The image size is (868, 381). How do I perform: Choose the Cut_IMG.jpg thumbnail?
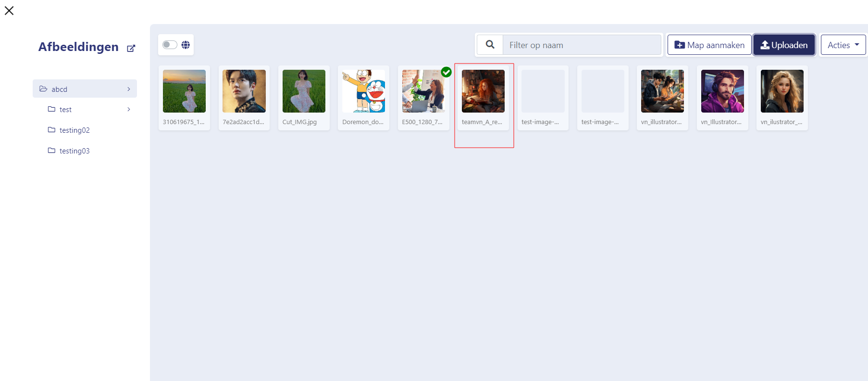click(304, 91)
